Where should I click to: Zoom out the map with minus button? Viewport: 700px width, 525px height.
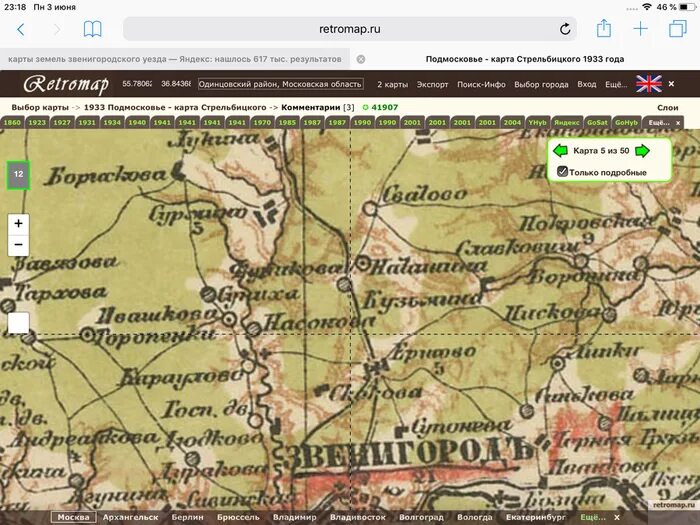click(x=18, y=245)
